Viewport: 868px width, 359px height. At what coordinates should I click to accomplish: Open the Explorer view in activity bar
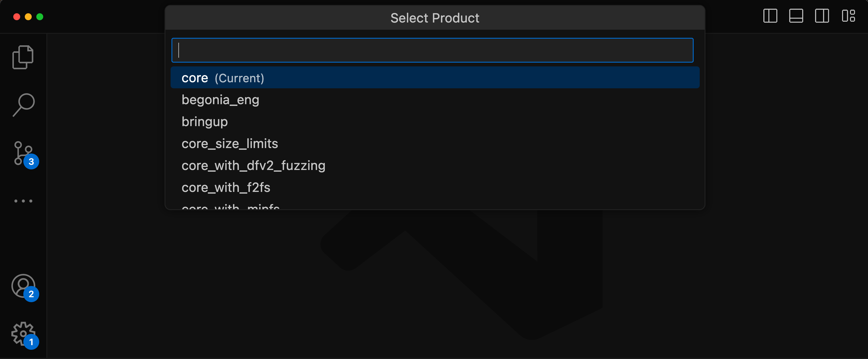pyautogui.click(x=23, y=57)
